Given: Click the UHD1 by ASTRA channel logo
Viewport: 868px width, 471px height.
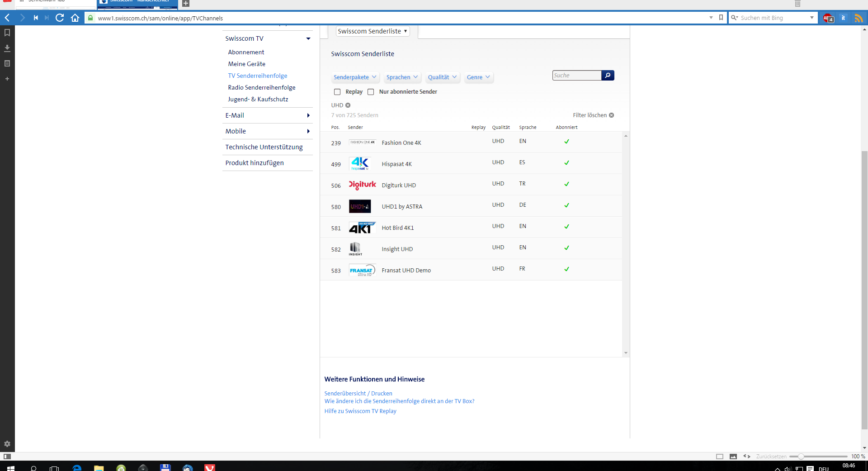Looking at the screenshot, I should tap(360, 206).
